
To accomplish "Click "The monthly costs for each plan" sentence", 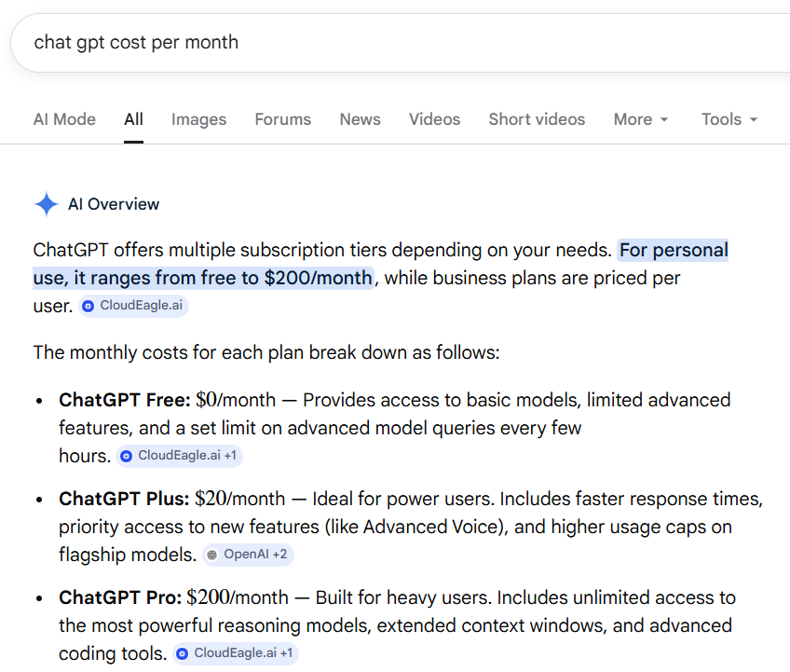I will (x=266, y=353).
